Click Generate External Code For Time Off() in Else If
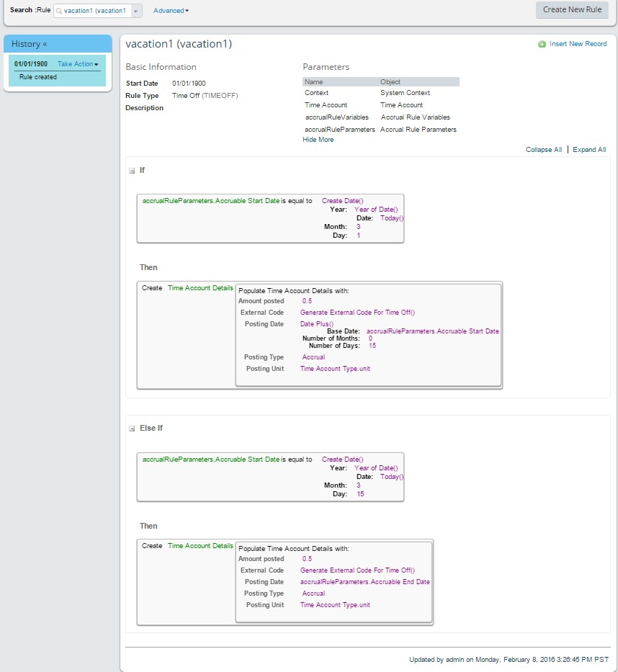Screen dimensions: 618x672 click(x=357, y=570)
